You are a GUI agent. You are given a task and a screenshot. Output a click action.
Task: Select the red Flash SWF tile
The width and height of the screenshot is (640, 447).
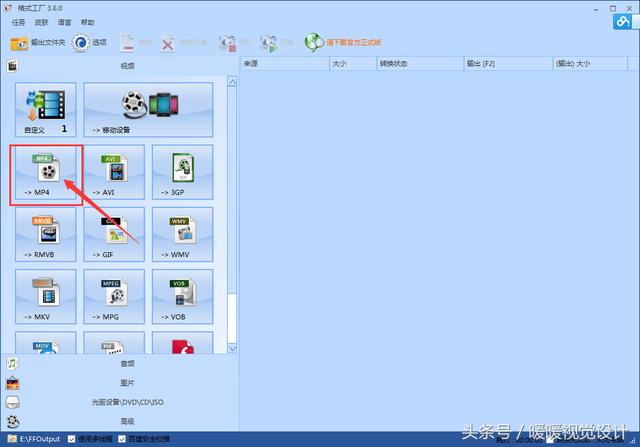pyautogui.click(x=182, y=343)
